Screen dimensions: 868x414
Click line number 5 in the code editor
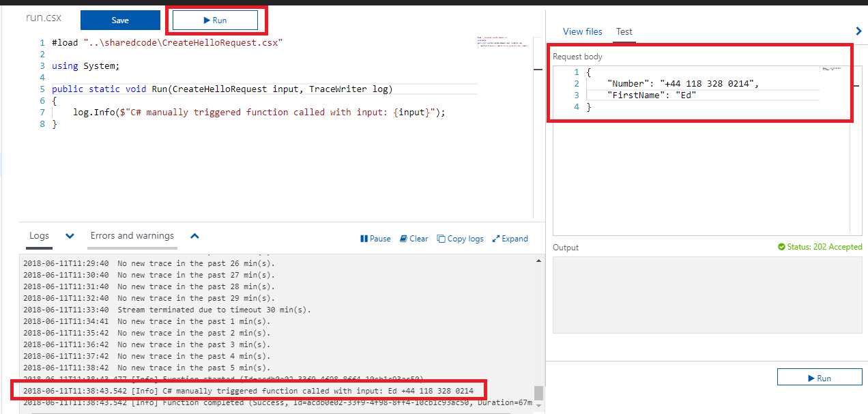click(x=42, y=89)
